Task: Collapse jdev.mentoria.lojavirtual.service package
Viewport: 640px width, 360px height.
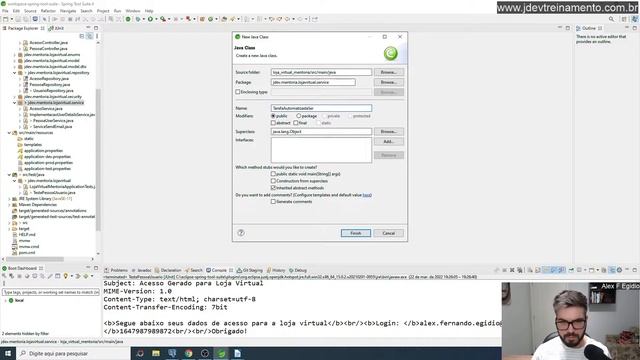Action: click(x=15, y=102)
